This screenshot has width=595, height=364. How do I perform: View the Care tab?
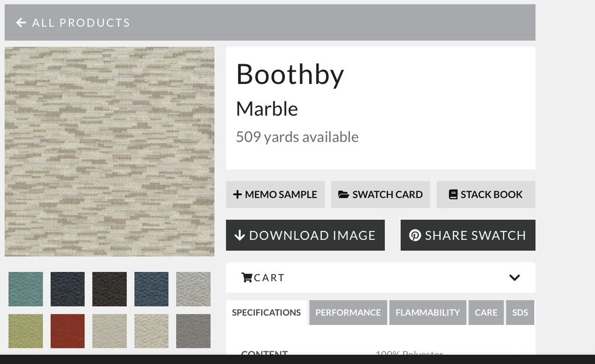(486, 312)
